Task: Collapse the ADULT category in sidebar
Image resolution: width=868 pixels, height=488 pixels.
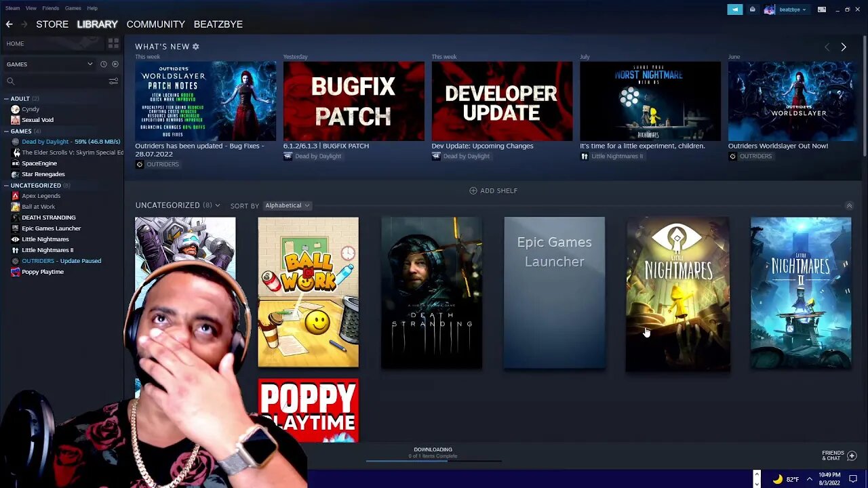Action: pos(6,99)
